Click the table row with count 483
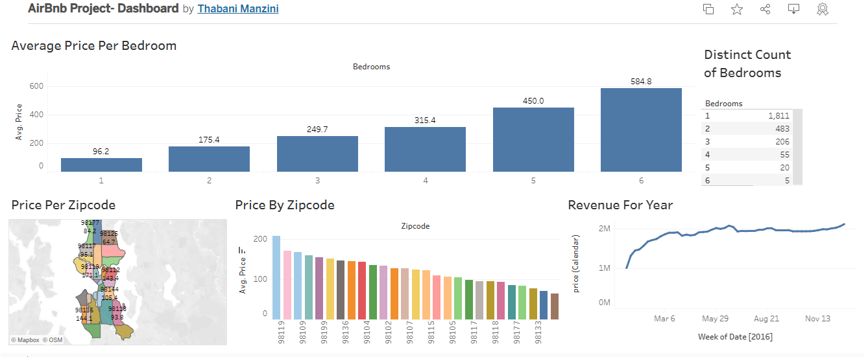This screenshot has width=868, height=357. pos(747,128)
